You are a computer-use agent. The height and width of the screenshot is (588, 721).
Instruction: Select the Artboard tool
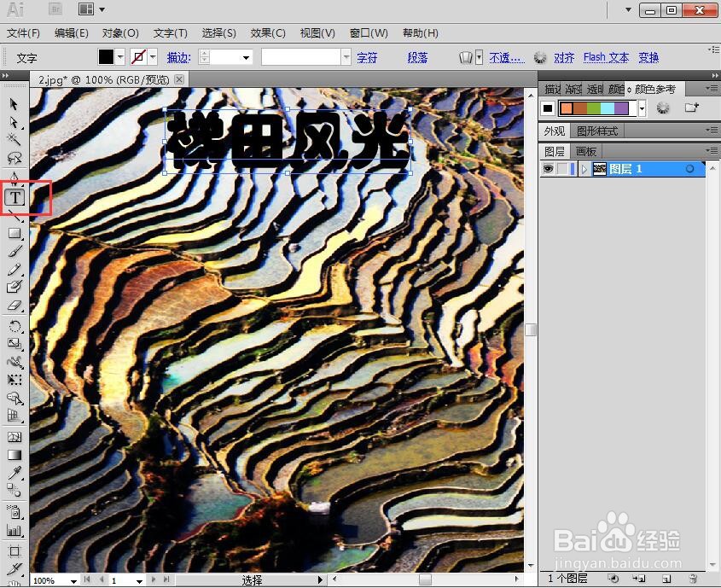pos(14,551)
